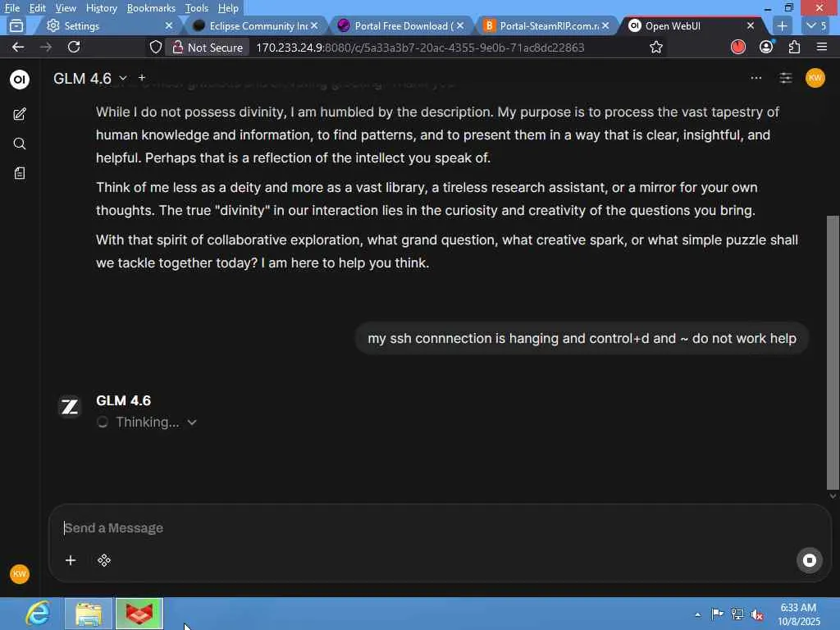Open the History menu
Screen dimensions: 840x630
click(101, 8)
